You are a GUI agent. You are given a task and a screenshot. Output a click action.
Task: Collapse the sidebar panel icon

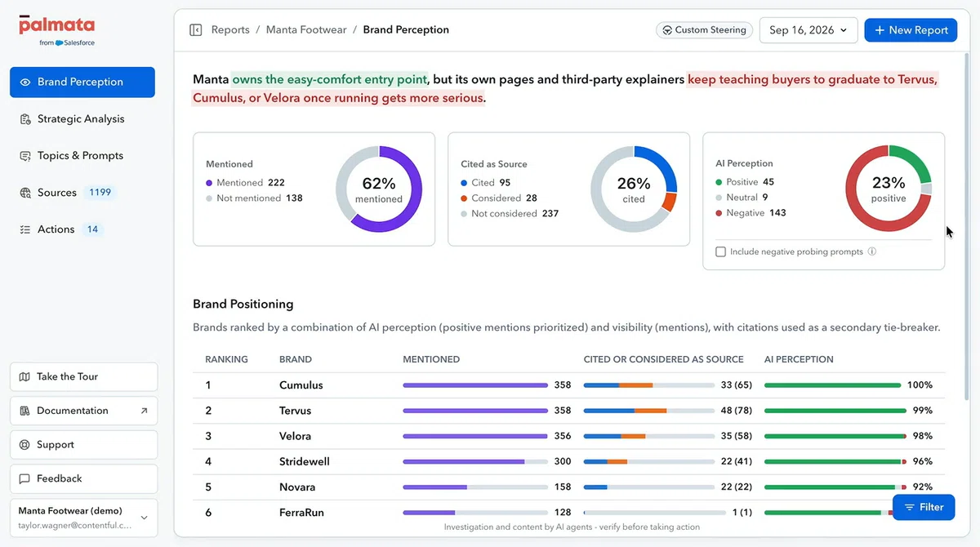(x=195, y=30)
